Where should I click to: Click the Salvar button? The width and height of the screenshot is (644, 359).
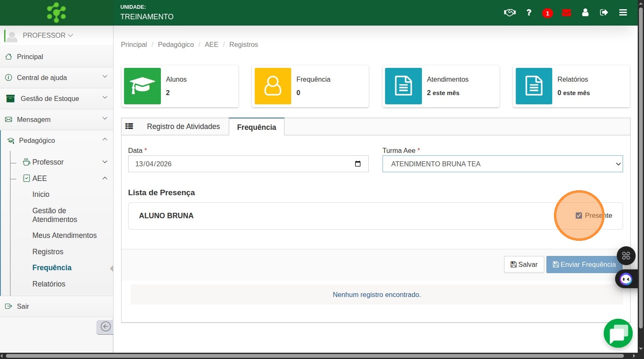tap(524, 264)
